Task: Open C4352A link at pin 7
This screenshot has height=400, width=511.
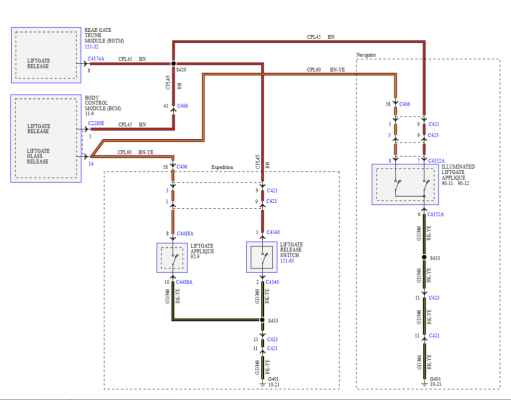Action: point(436,161)
